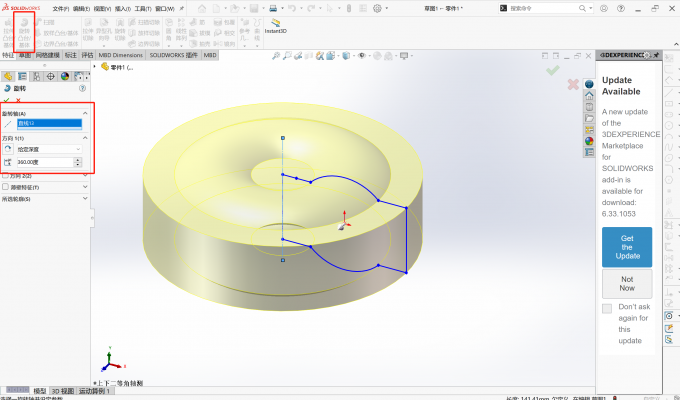Viewport: 680px width, 400px height.
Task: Click the red X cancel in the property panel
Action: 18,100
